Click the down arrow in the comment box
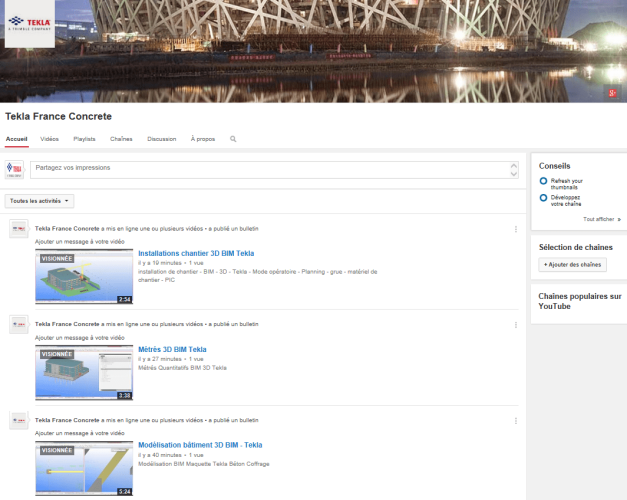Screen dimensions: 627x500 pos(514,174)
